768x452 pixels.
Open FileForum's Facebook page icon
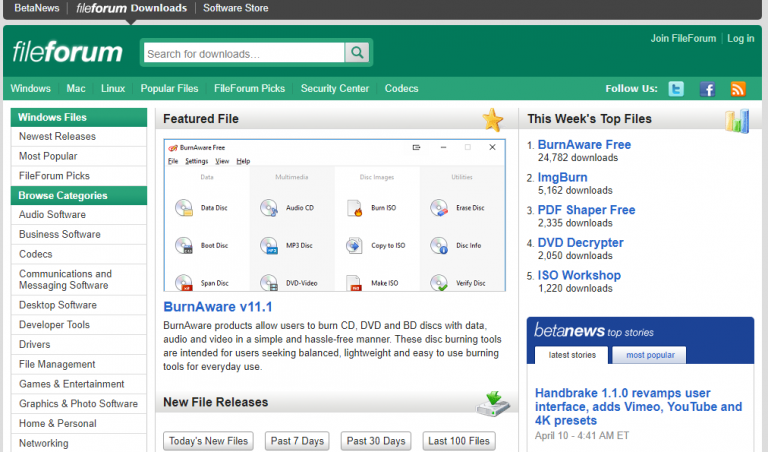tap(708, 89)
